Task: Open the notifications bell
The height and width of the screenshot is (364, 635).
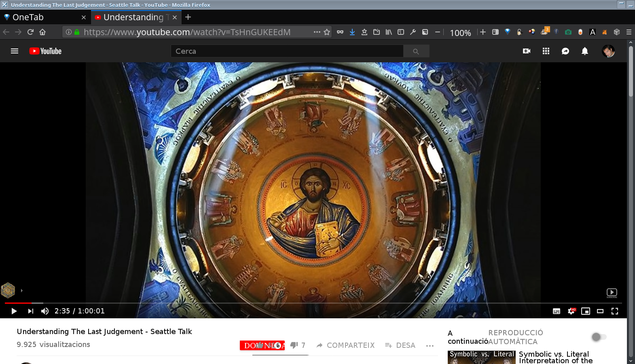Action: (585, 51)
